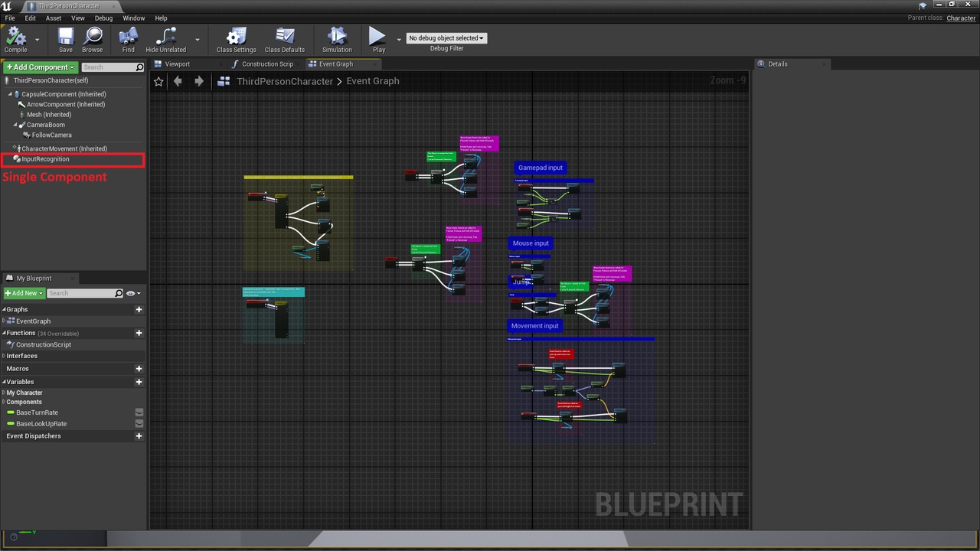Collapse the CameraBoom tree arrow
The width and height of the screenshot is (980, 551).
click(15, 125)
